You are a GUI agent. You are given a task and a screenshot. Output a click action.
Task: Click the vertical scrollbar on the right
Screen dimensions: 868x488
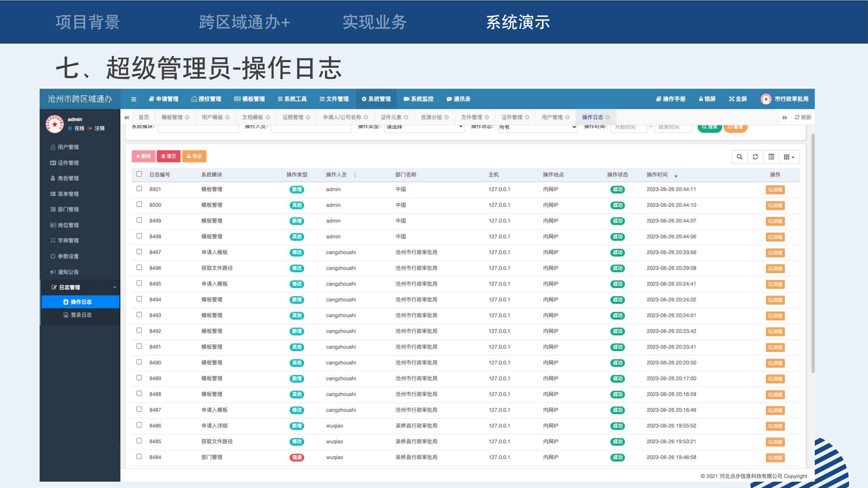coord(813,253)
